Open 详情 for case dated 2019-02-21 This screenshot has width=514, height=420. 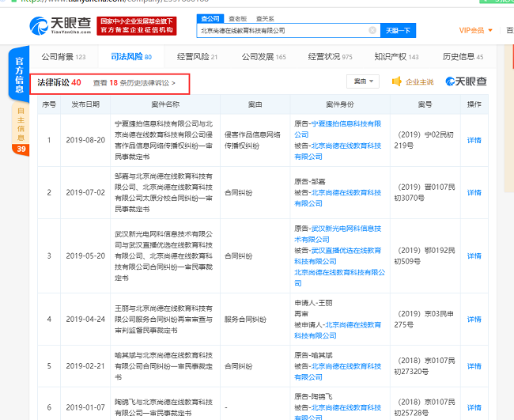point(474,366)
